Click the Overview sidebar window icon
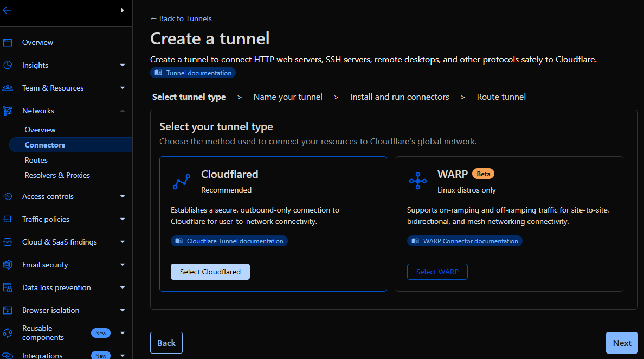This screenshot has width=644, height=359. click(8, 42)
